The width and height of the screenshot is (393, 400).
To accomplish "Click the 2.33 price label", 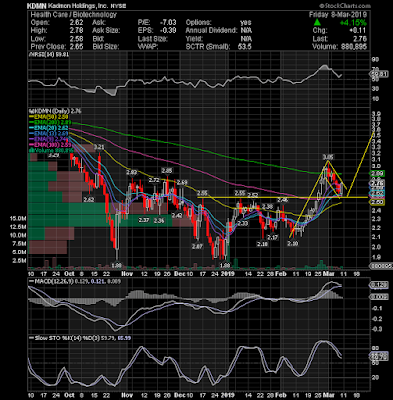I will [243, 223].
